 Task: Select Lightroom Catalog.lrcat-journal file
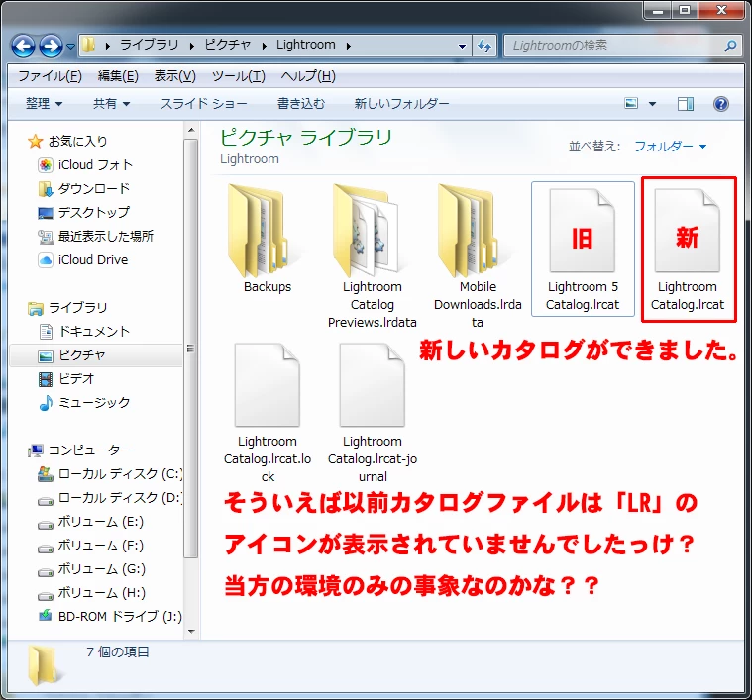click(373, 412)
